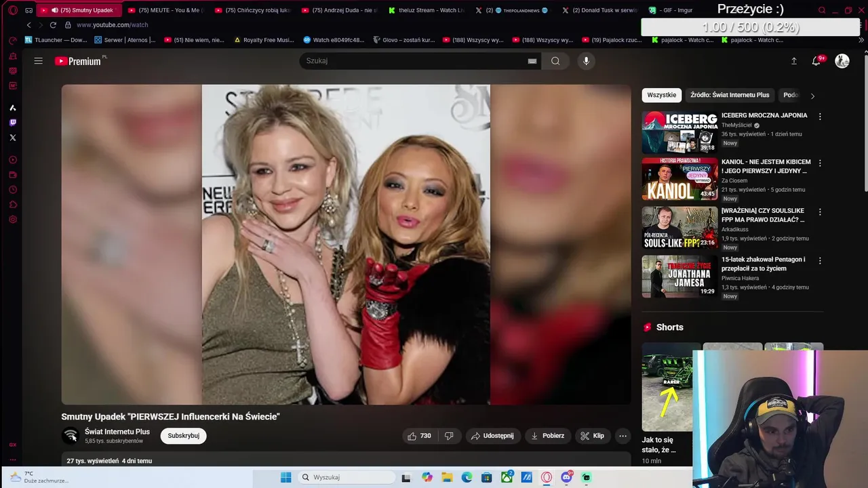Open Microsoft Store from taskbar
Image resolution: width=868 pixels, height=488 pixels.
click(486, 477)
